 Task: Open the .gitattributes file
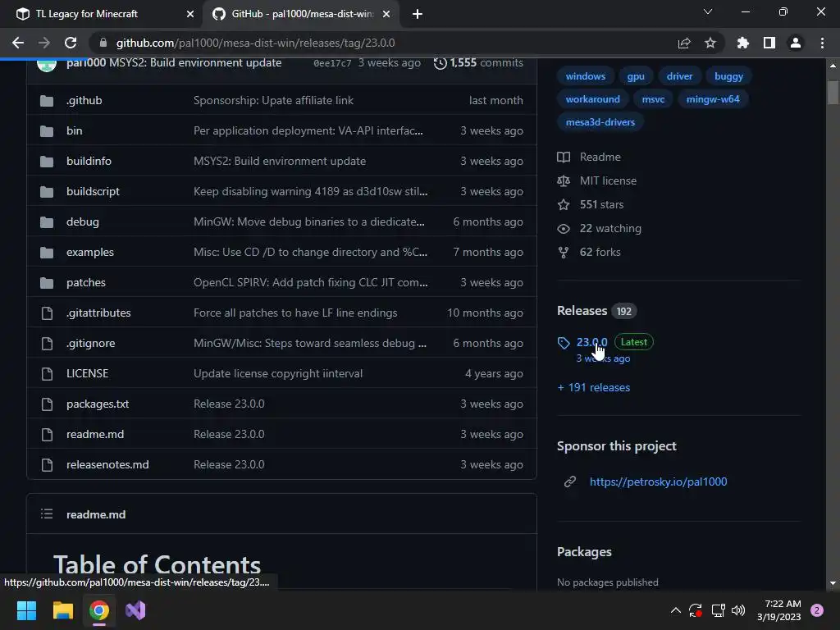click(x=98, y=313)
